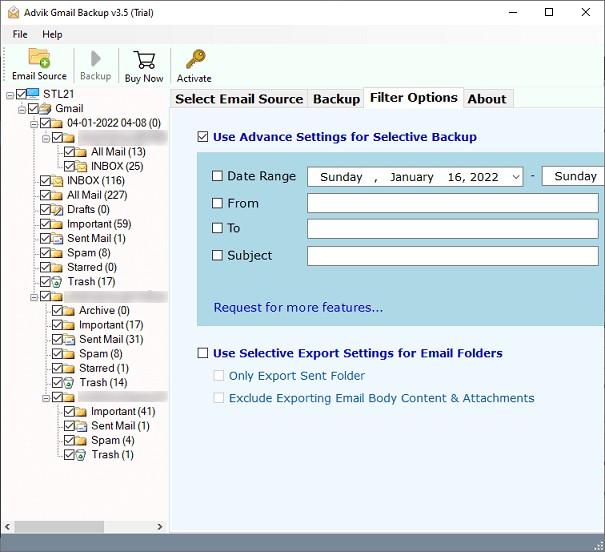Tick the To filter checkbox
This screenshot has height=552, width=605.
point(217,228)
